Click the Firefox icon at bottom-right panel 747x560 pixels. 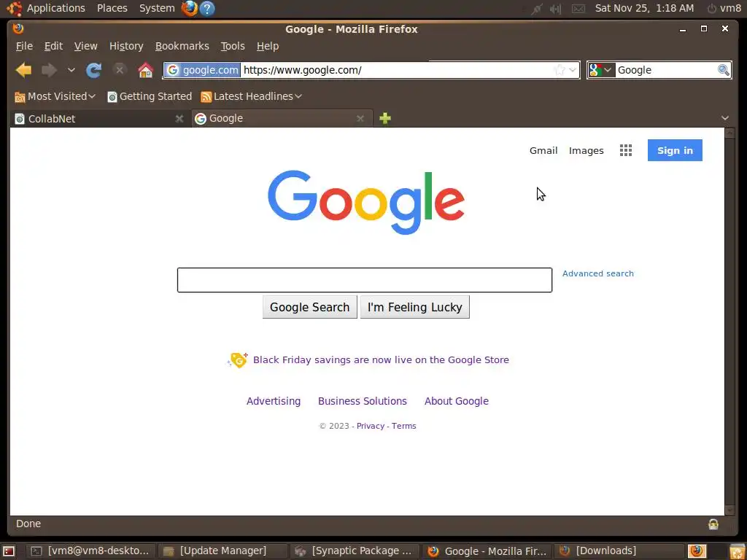pos(697,551)
